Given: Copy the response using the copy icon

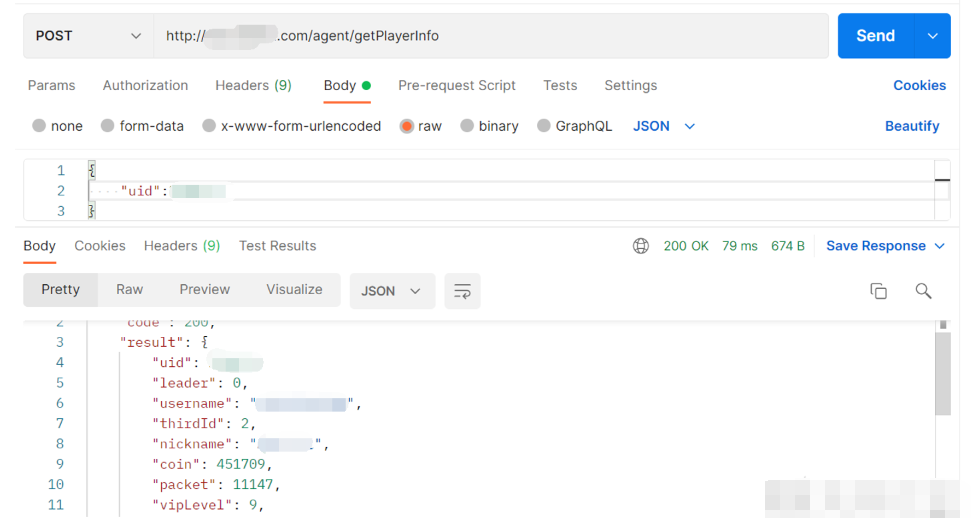Looking at the screenshot, I should (x=878, y=291).
